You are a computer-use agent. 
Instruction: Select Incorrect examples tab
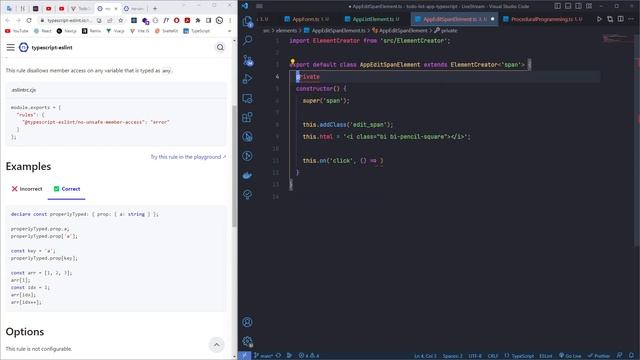pos(27,189)
